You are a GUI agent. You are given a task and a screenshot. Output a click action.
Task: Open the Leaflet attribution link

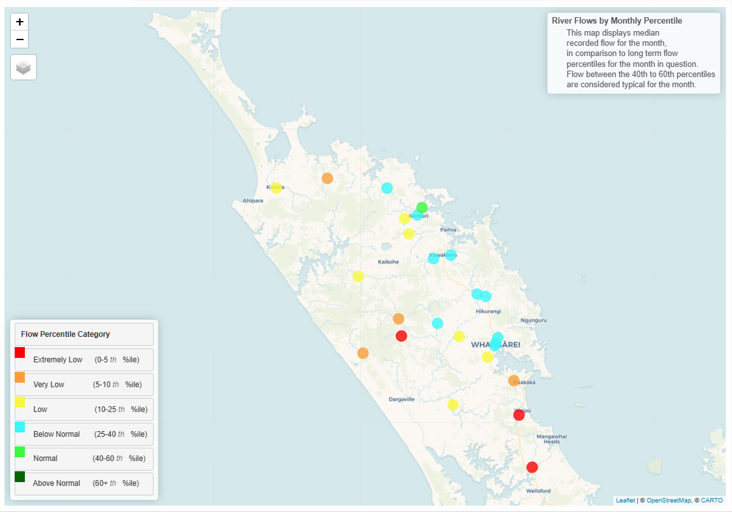point(625,500)
